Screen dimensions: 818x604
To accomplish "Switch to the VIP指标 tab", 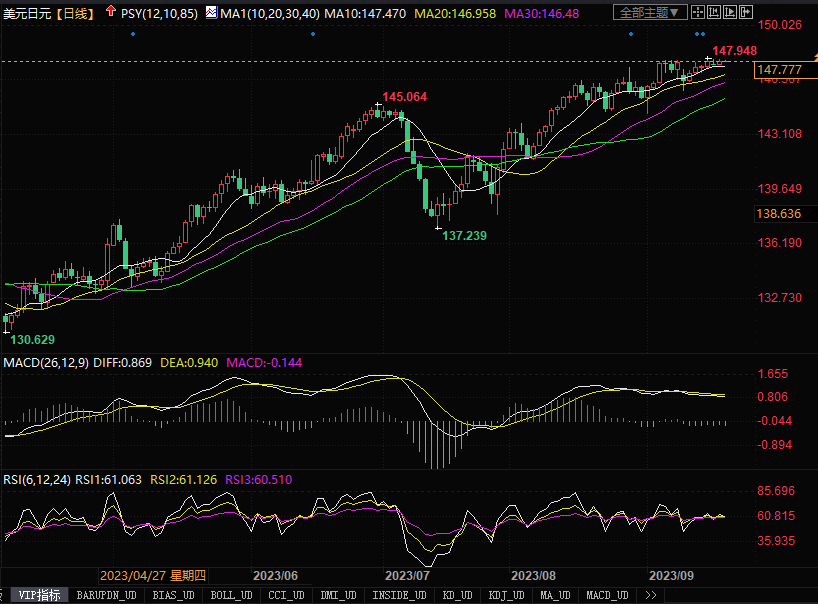I will point(40,595).
